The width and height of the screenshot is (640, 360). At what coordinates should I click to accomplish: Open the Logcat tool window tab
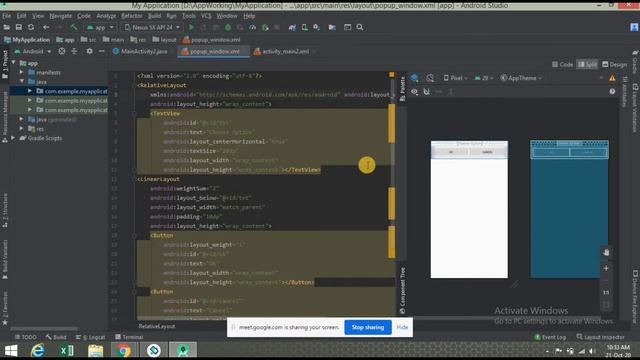[x=90, y=337]
